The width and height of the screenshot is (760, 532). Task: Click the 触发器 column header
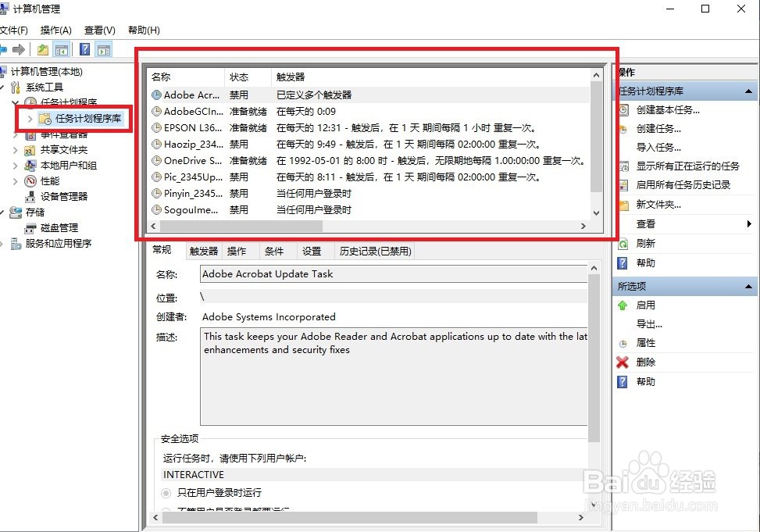coord(430,77)
